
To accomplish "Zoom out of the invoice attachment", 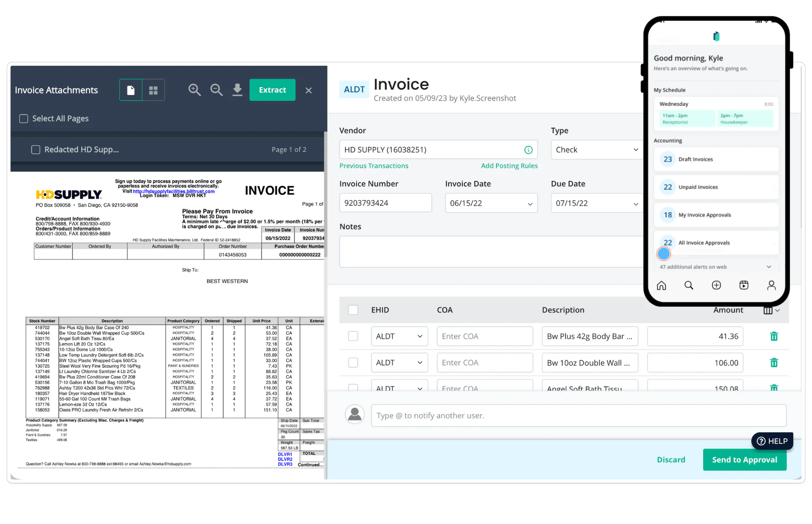I will pos(216,90).
